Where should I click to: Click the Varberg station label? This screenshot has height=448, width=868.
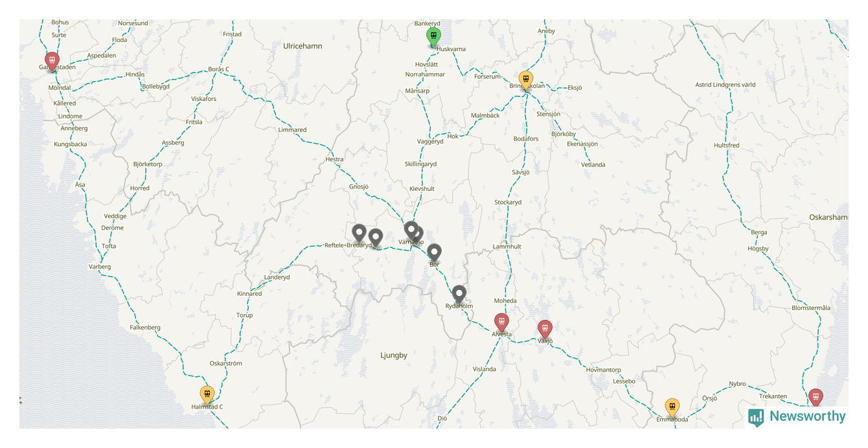click(100, 267)
